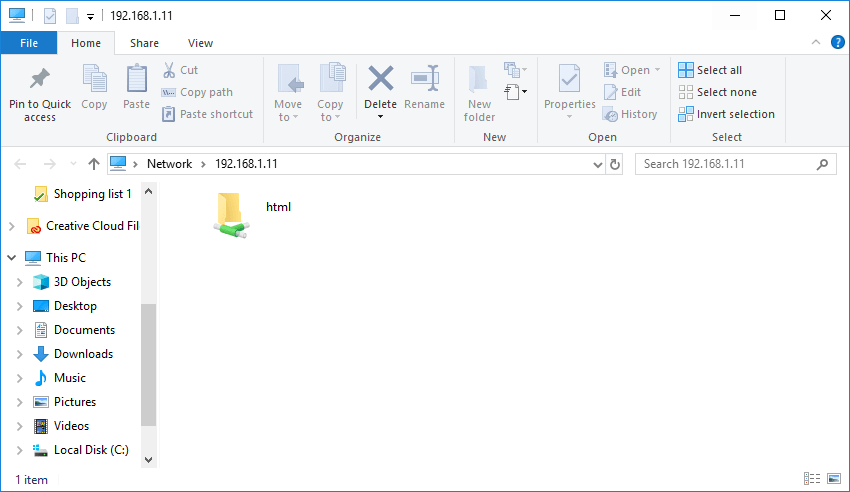Image resolution: width=850 pixels, height=492 pixels.
Task: Click the Search 192.168.1.11 field
Action: (736, 164)
